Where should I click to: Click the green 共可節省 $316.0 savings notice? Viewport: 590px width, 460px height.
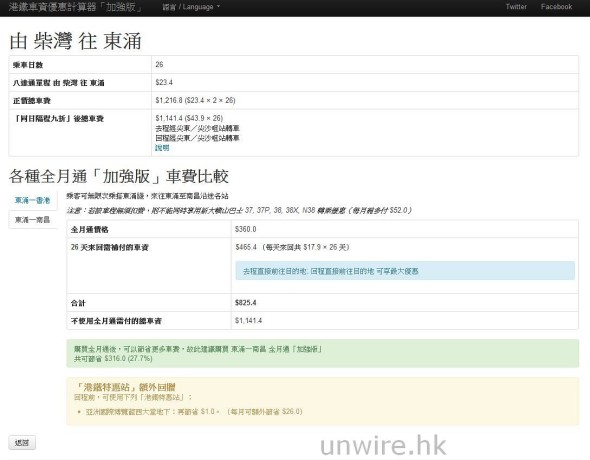point(322,354)
